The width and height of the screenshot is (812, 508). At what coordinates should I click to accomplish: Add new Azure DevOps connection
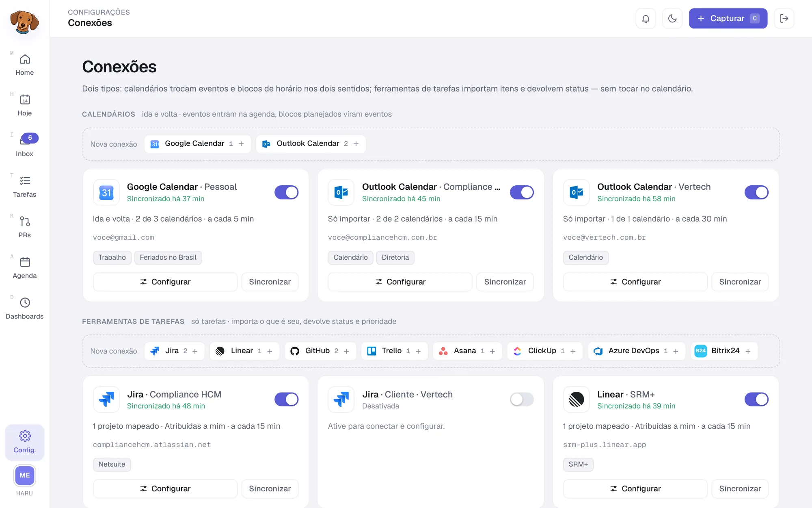(637, 351)
